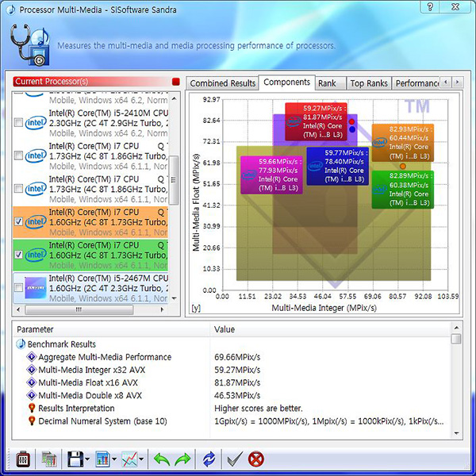The width and height of the screenshot is (476, 476).
Task: Click processor list vertical scrollbar thumb
Action: pyautogui.click(x=174, y=180)
